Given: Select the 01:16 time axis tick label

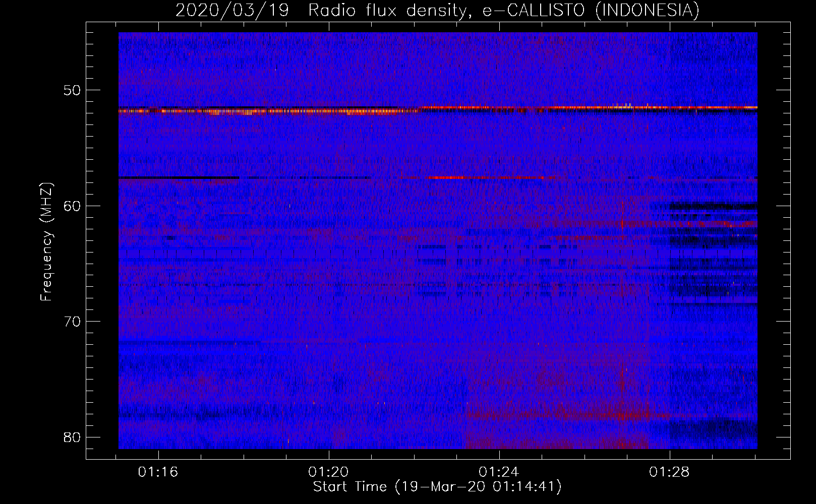Looking at the screenshot, I should [x=158, y=472].
